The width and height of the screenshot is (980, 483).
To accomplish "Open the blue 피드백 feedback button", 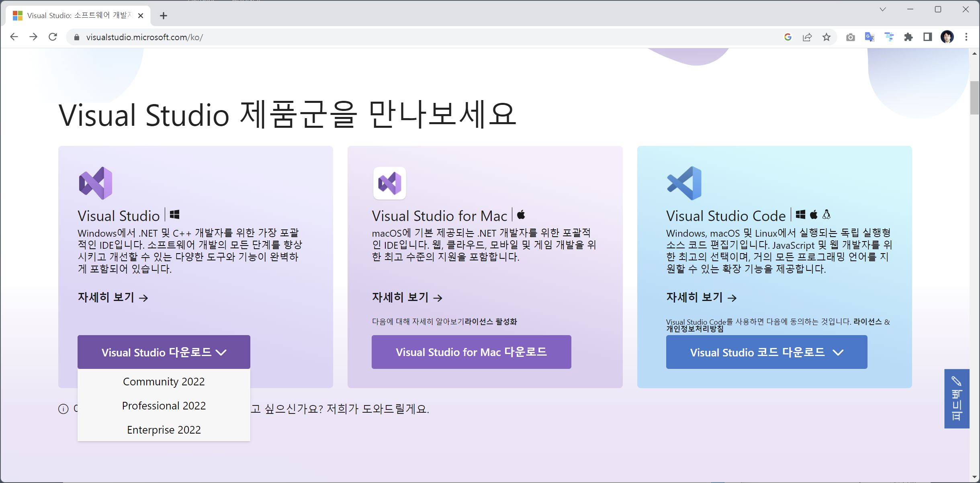I will coord(957,399).
